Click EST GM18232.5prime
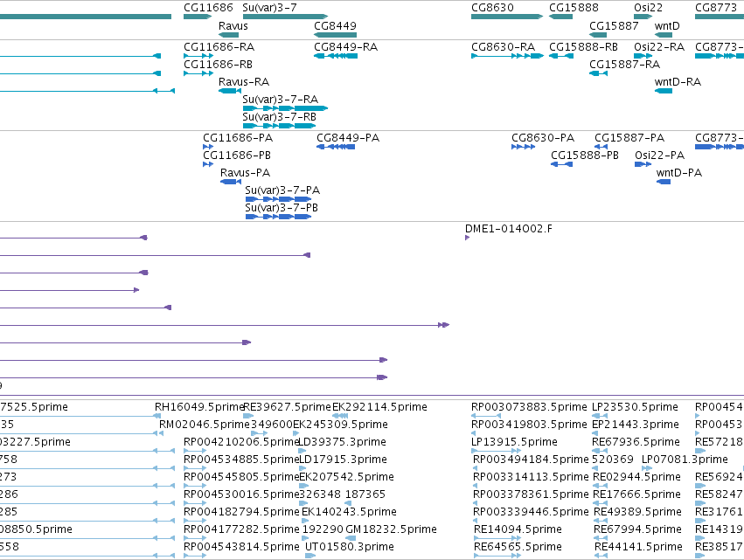Viewport: 744px width, 560px height. 392,529
